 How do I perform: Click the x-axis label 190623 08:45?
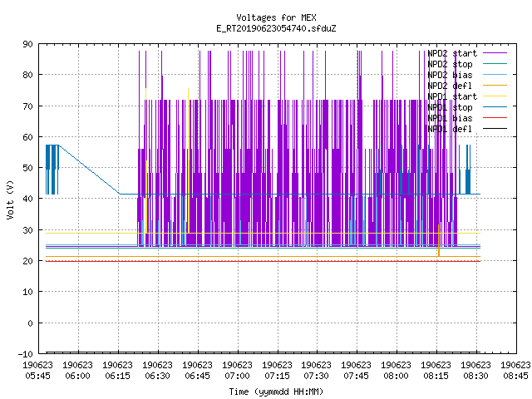[515, 371]
